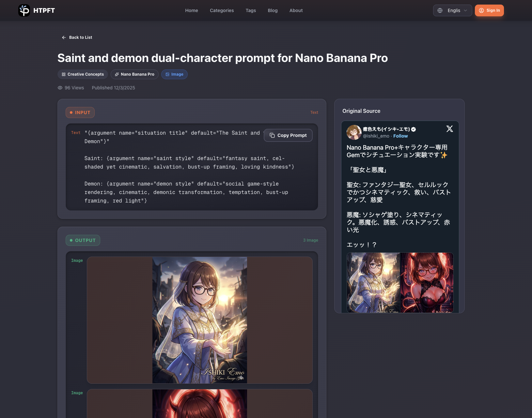The width and height of the screenshot is (532, 418).
Task: Open the demon tweet image thumbnail
Action: tap(427, 283)
